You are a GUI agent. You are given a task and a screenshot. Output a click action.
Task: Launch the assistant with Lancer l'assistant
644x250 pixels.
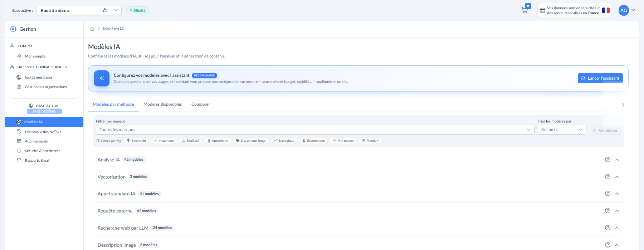click(600, 78)
